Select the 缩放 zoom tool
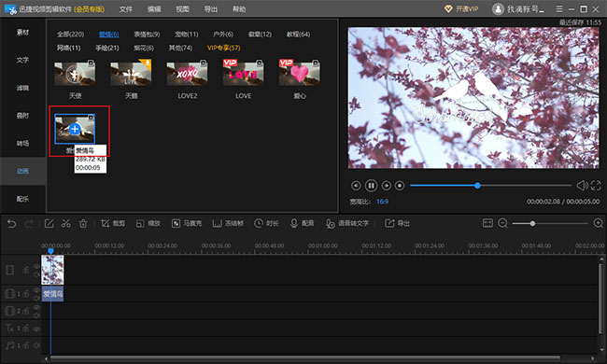Viewport: 607px width, 364px height. (148, 224)
